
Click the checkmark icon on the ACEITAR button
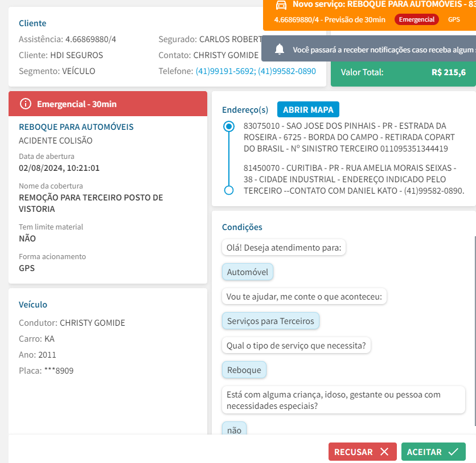[453, 452]
